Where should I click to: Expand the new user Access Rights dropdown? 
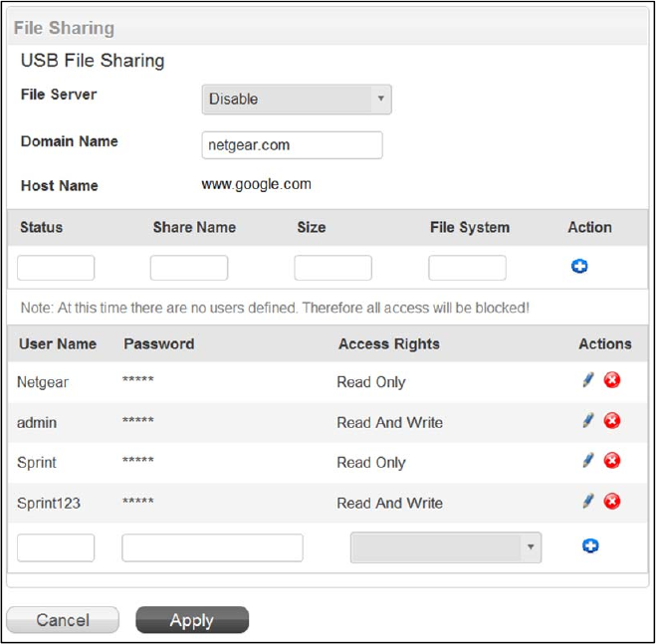pos(446,547)
